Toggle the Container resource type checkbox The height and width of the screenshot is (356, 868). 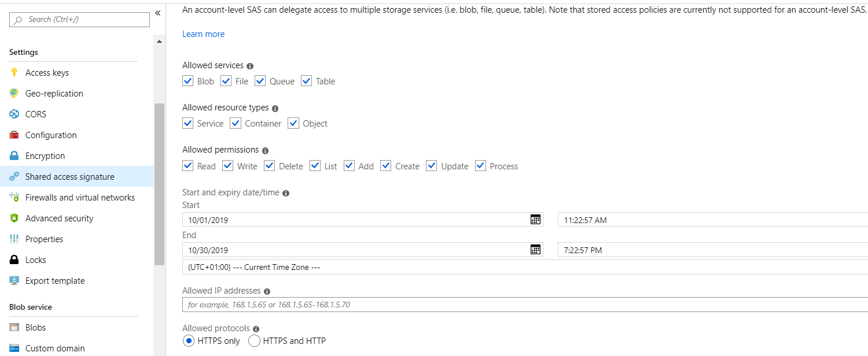(236, 123)
